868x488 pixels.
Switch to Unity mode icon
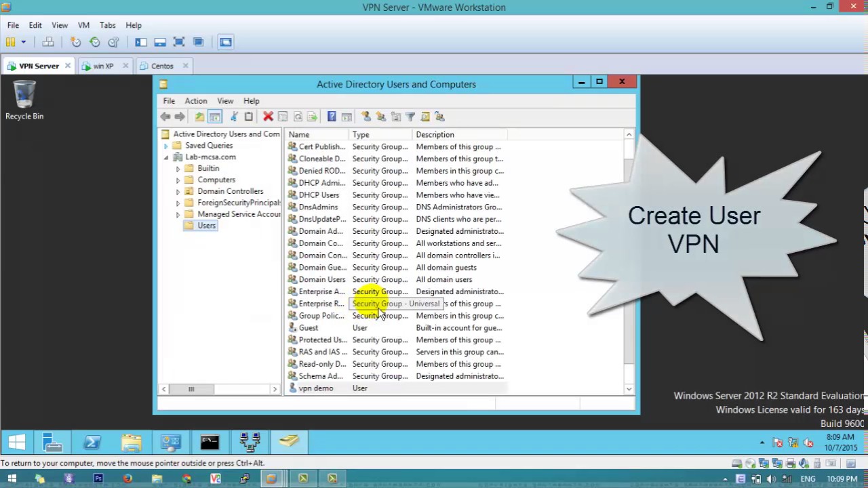coord(198,42)
